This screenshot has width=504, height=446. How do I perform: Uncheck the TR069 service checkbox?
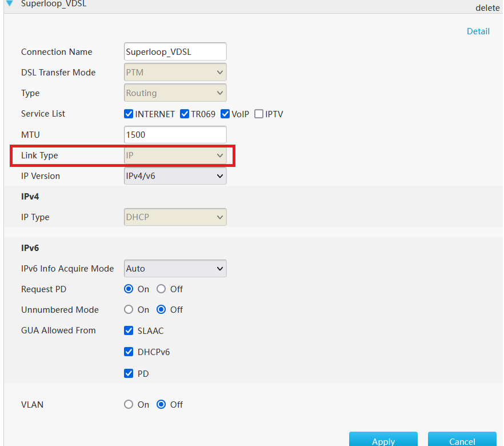point(185,114)
